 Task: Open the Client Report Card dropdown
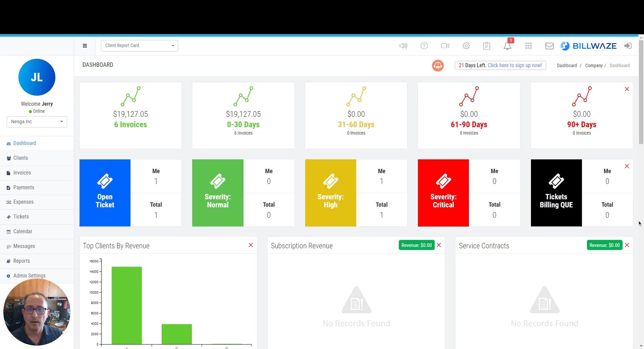139,45
